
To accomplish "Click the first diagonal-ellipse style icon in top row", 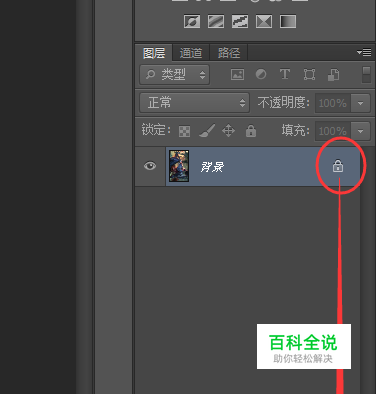I will click(192, 22).
